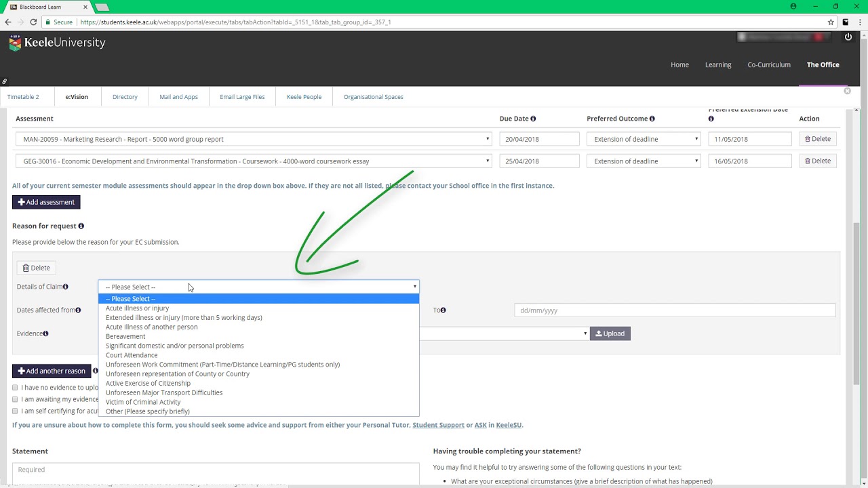Click the info icon beside the To label
This screenshot has width=868, height=488.
pyautogui.click(x=443, y=310)
